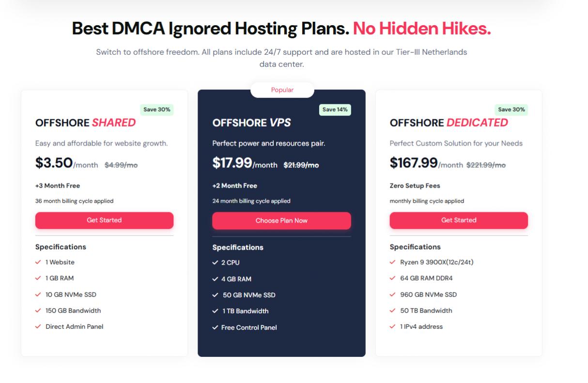This screenshot has height=383, width=588.
Task: Select the OFFSHORE DEDICATED plan title
Action: pos(449,123)
